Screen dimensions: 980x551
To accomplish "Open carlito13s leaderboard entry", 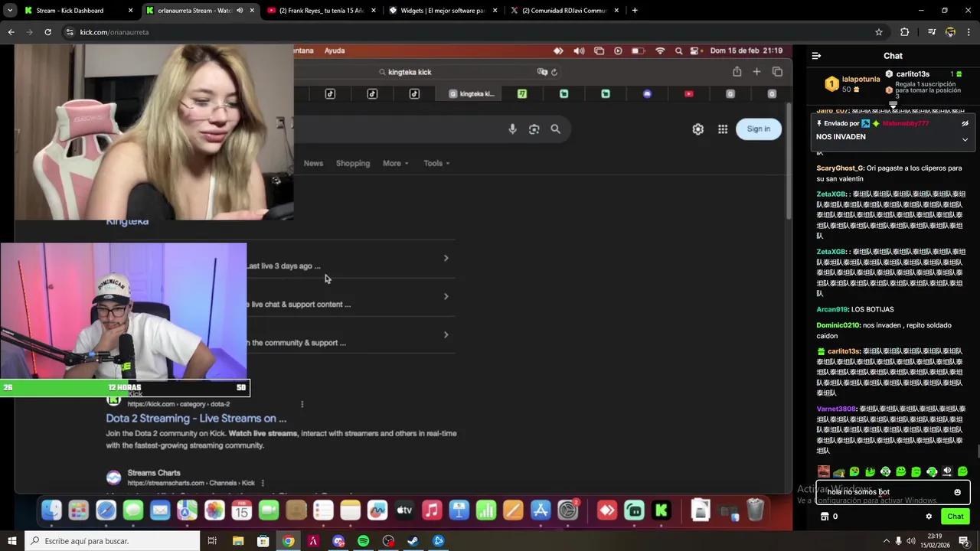I will tap(913, 74).
